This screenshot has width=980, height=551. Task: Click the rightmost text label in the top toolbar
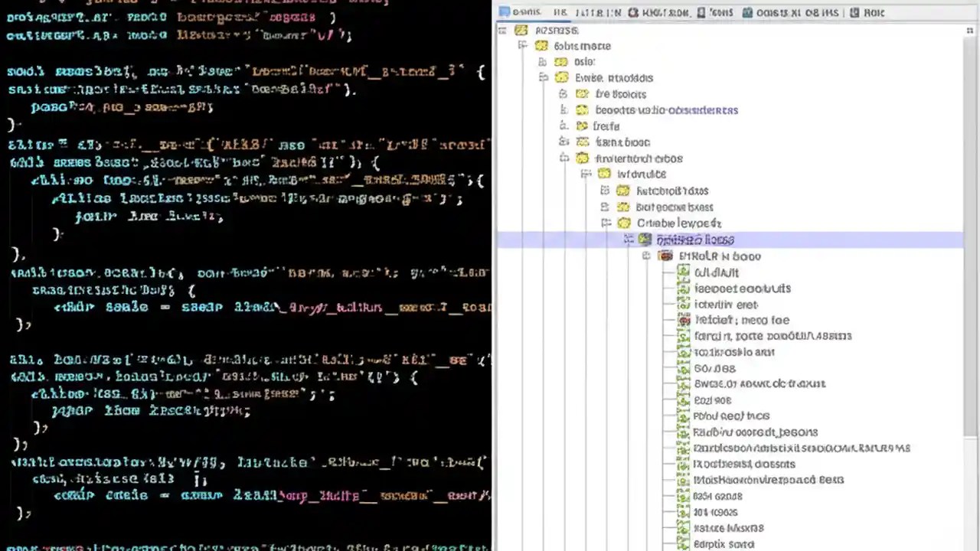coord(874,12)
